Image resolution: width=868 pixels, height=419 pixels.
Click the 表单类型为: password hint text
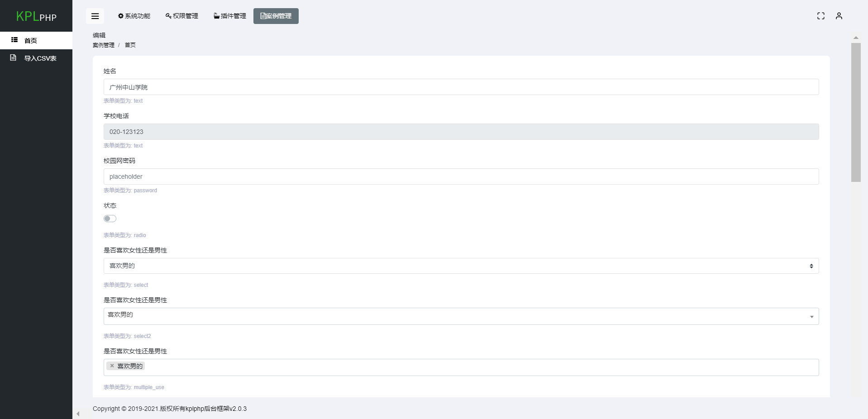coord(130,190)
